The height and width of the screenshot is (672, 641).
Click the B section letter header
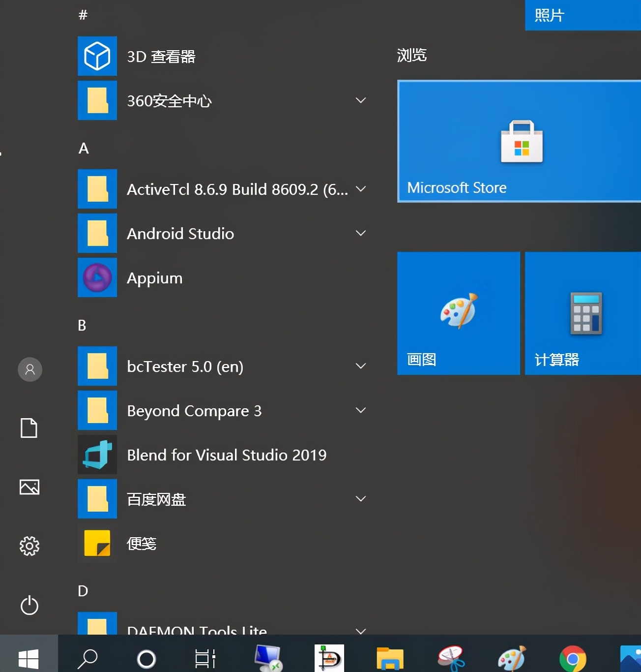(82, 325)
